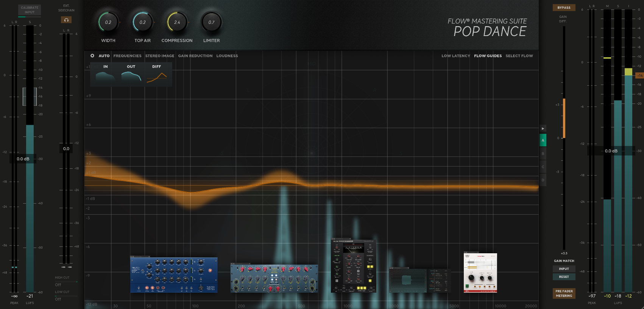Toggle the BYPASS button
Viewport: 644px width, 309px height.
point(564,8)
